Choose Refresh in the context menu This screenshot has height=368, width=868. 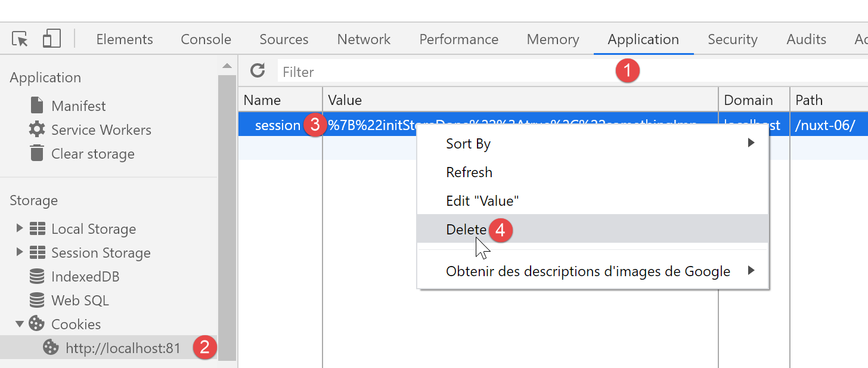point(469,172)
